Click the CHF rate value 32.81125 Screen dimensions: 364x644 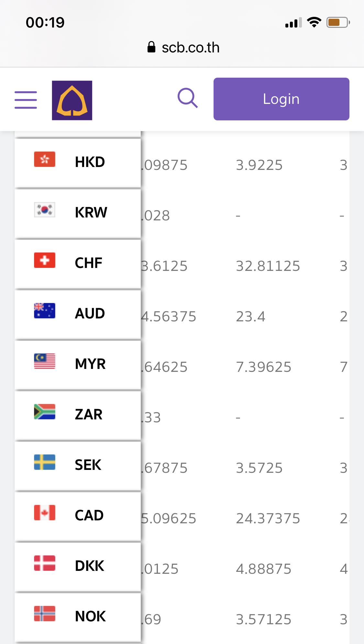pyautogui.click(x=268, y=266)
